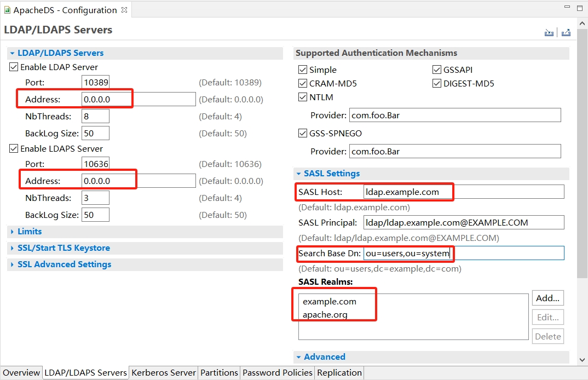
Task: Switch to the Kerberos Server tab
Action: 163,373
